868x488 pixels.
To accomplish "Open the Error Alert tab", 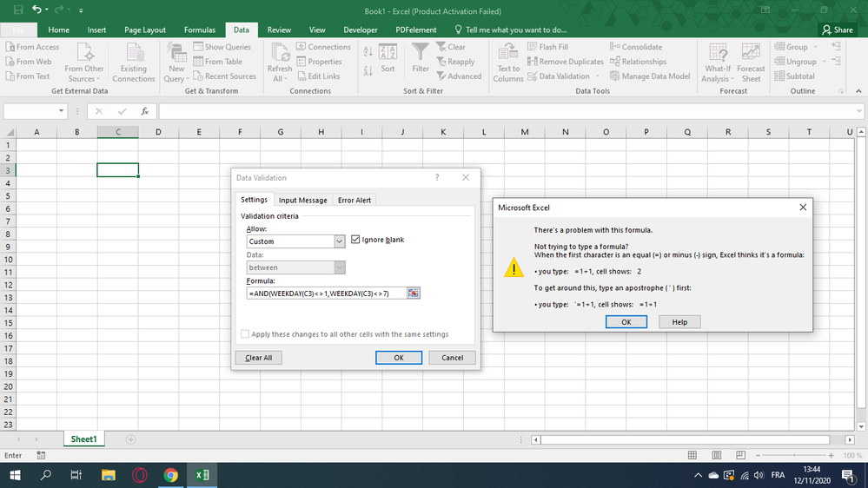I will tap(354, 201).
